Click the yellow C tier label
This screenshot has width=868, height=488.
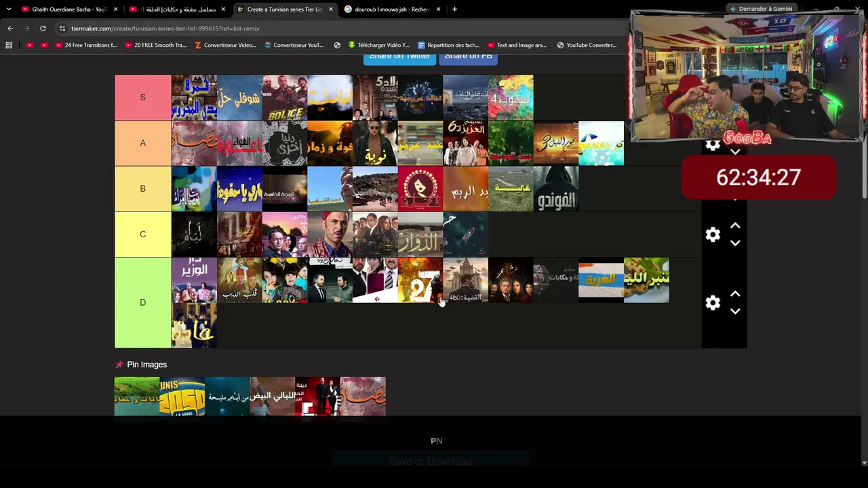point(143,235)
